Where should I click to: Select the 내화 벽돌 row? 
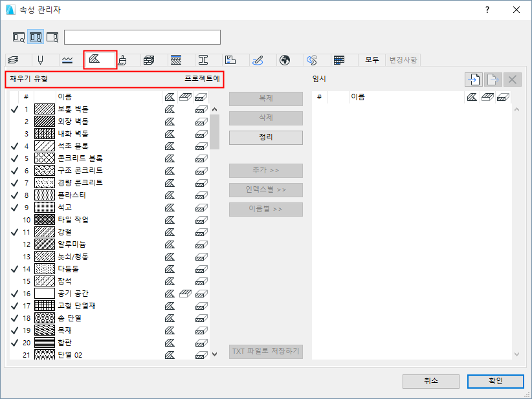coord(109,134)
